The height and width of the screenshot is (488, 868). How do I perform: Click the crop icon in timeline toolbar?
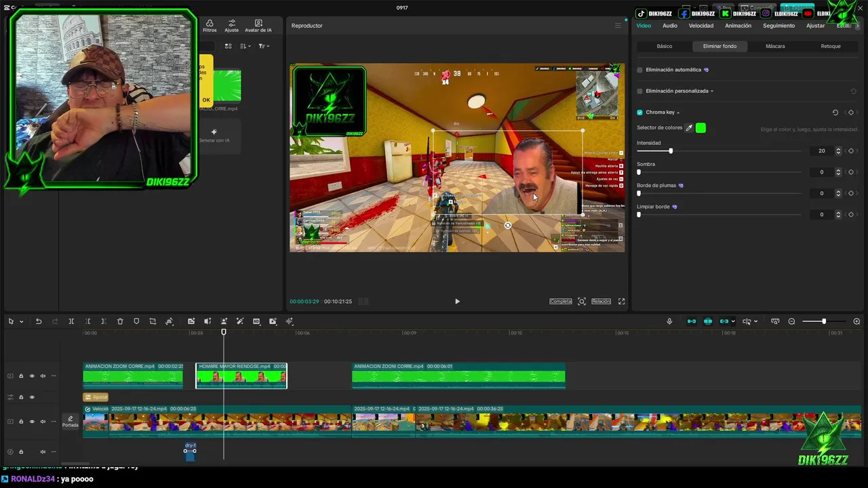coord(153,321)
